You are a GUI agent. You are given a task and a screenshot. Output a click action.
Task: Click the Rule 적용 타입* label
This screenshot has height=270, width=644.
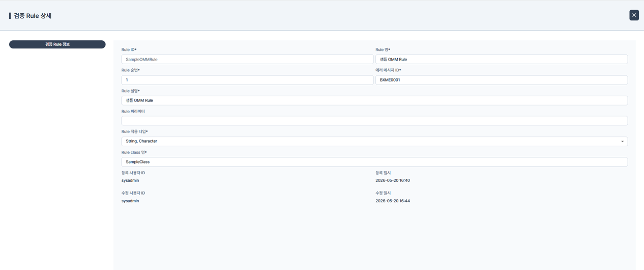[134, 131]
